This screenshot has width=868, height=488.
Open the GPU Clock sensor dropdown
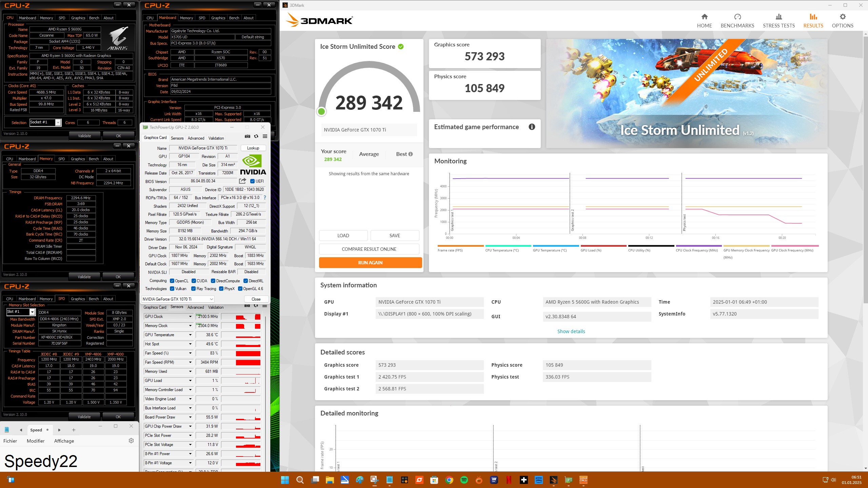click(190, 317)
